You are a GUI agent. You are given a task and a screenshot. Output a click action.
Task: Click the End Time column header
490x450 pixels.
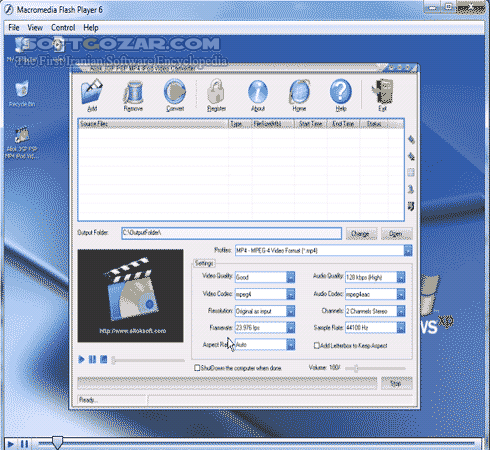343,124
